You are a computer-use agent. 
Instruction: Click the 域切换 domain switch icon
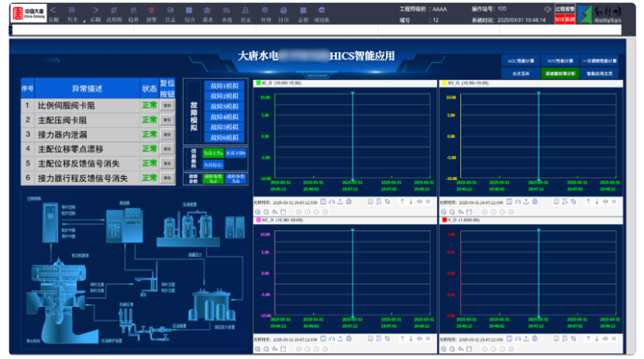[x=322, y=10]
